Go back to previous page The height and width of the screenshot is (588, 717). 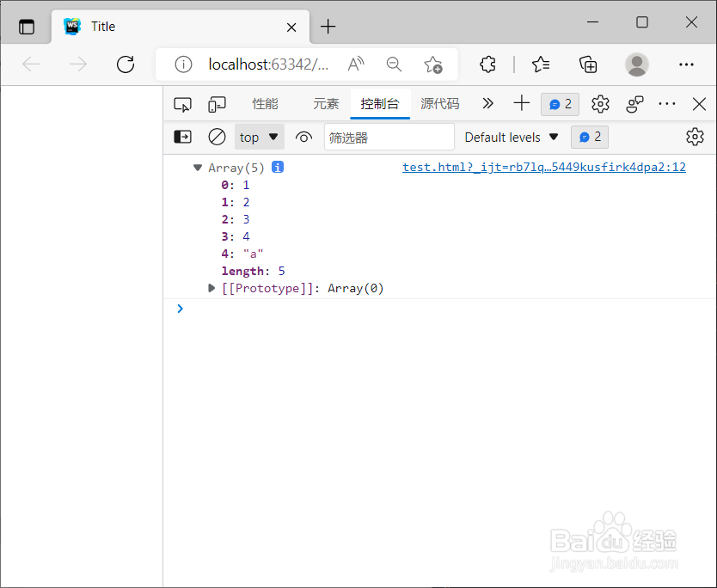point(31,64)
